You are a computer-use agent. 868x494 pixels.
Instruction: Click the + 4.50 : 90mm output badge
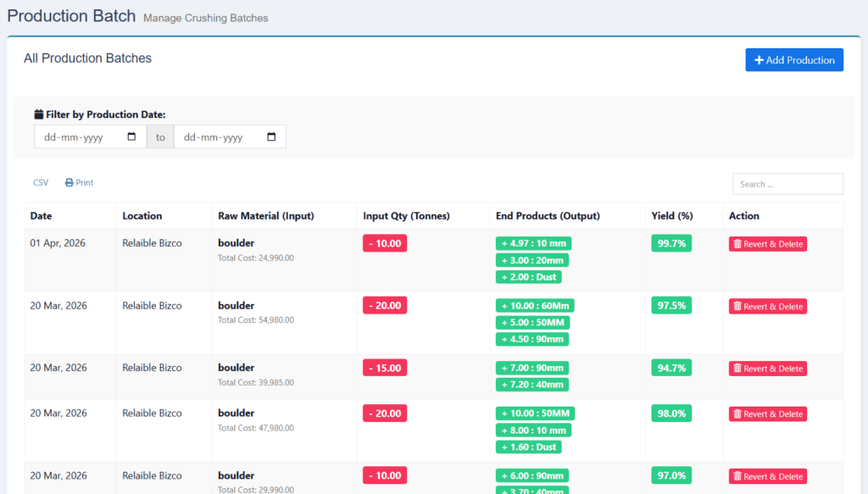point(532,339)
